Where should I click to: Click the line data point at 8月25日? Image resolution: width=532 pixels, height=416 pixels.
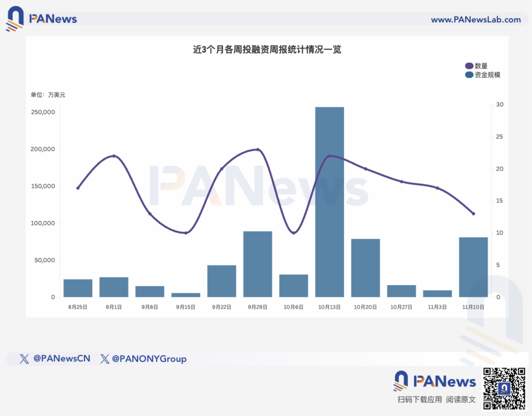tap(78, 188)
